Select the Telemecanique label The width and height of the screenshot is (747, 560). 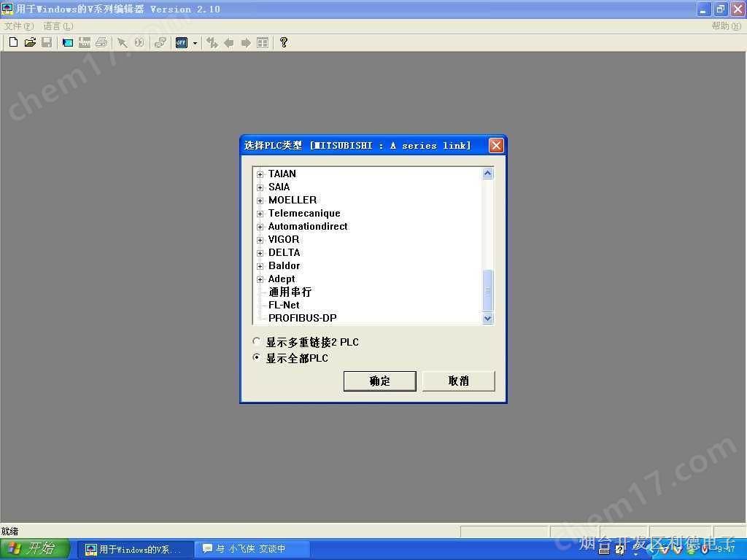(x=304, y=214)
